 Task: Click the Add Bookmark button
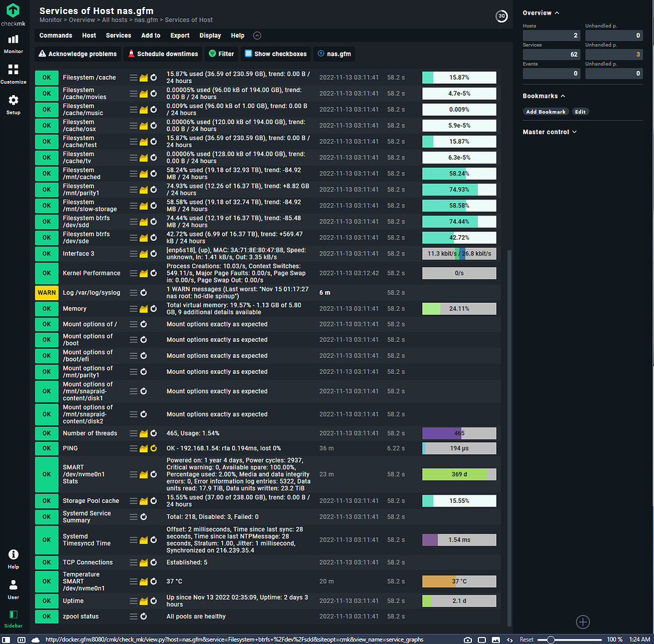point(546,111)
